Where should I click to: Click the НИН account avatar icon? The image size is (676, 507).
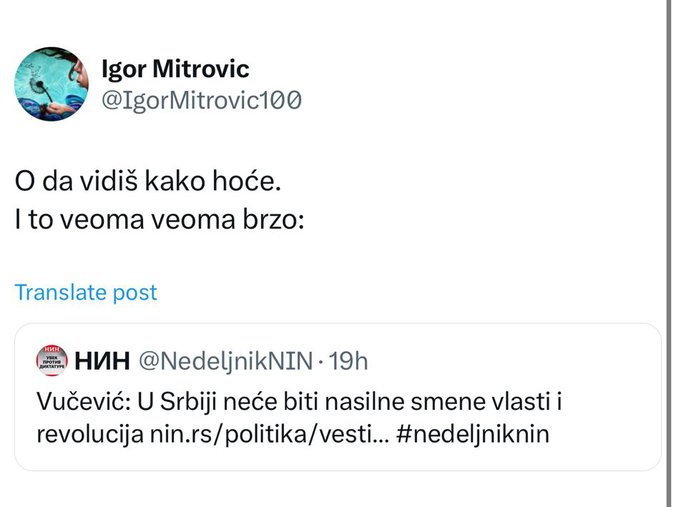51,359
